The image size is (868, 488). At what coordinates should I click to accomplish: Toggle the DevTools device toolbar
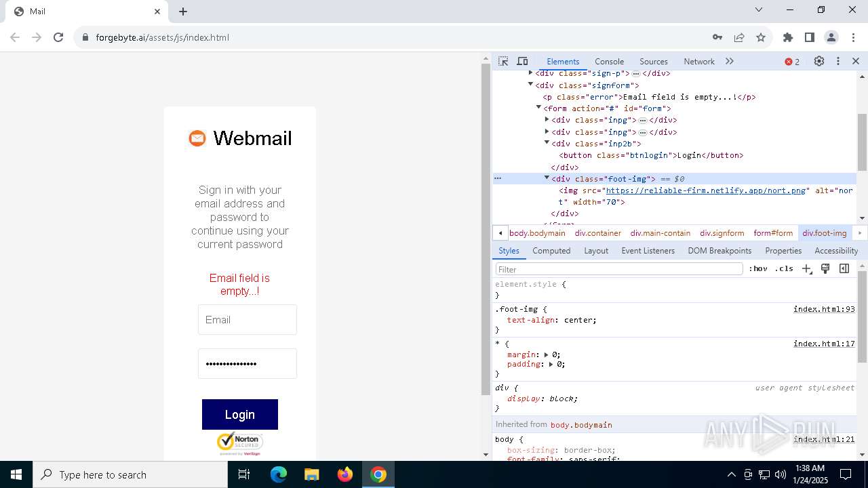[522, 61]
